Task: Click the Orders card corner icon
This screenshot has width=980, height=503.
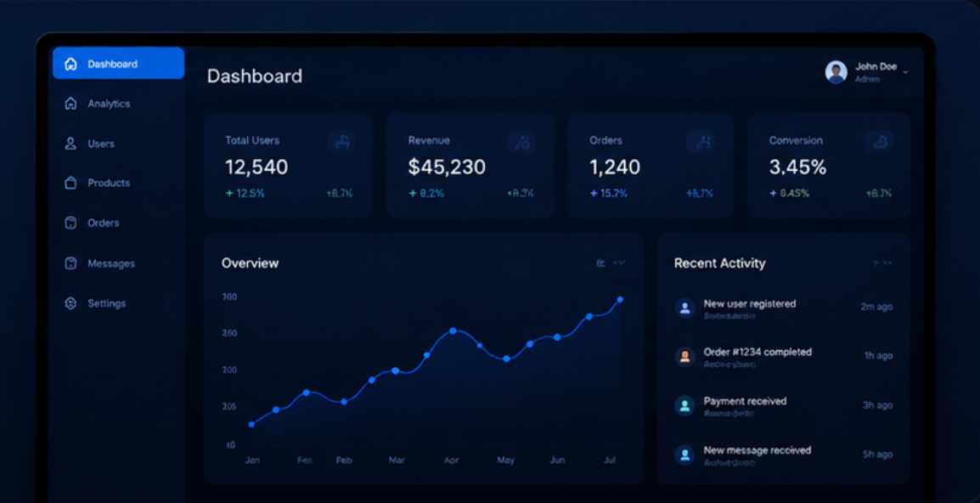Action: pyautogui.click(x=701, y=142)
